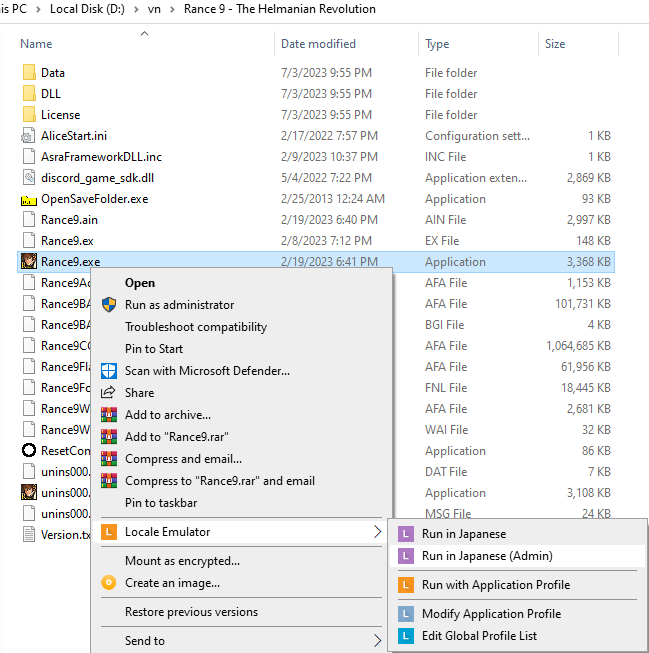This screenshot has width=649, height=653.
Task: Click Rance 9 - The Helmanian Revolution breadcrumb
Action: (280, 9)
